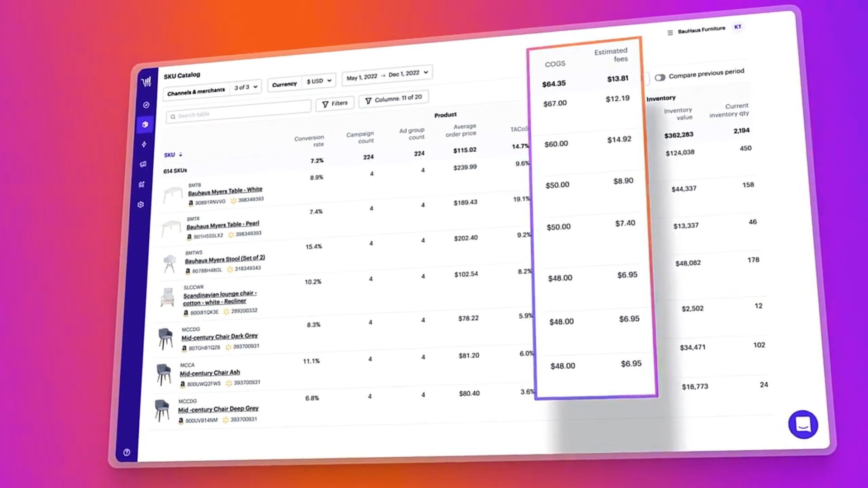
Task: Open the compass dashboard sidebar icon
Action: pos(146,105)
